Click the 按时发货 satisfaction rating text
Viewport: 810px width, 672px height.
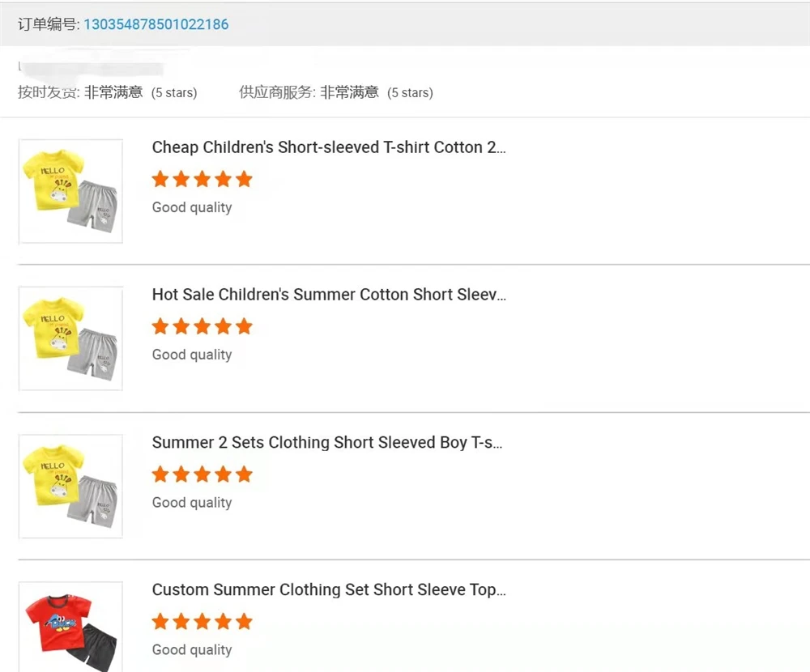(113, 92)
